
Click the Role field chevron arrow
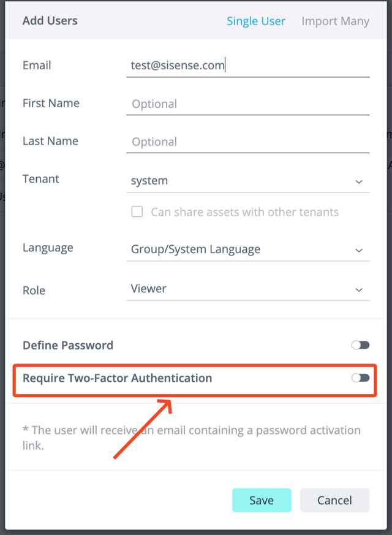[359, 289]
